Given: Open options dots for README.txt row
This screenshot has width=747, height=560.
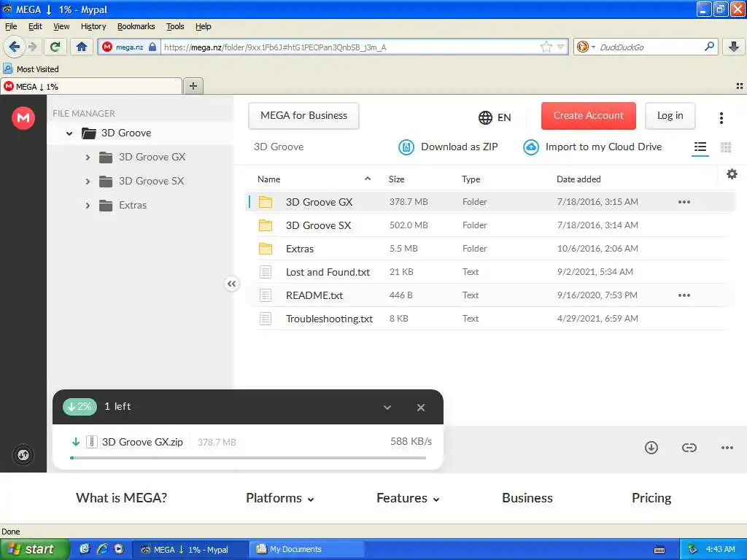Looking at the screenshot, I should pyautogui.click(x=684, y=295).
